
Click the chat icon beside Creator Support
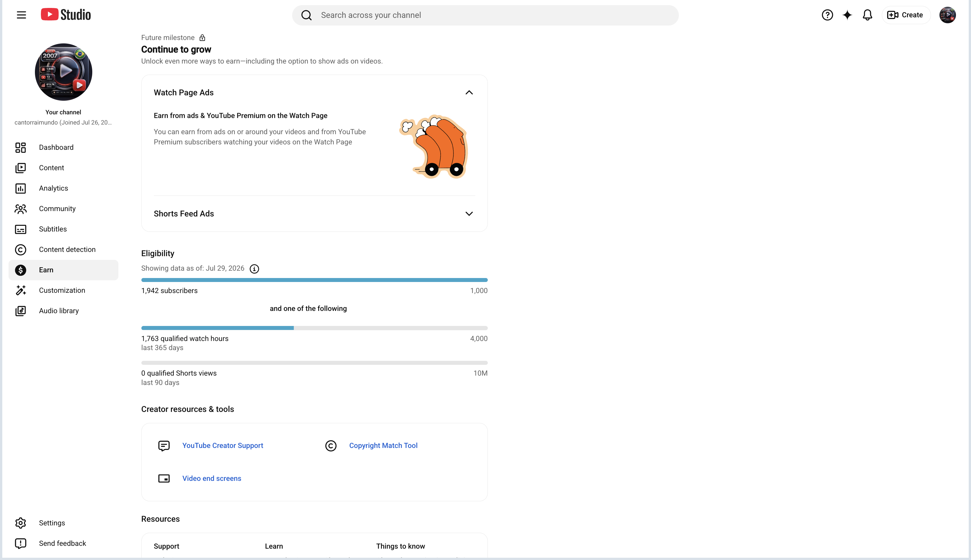(x=164, y=445)
